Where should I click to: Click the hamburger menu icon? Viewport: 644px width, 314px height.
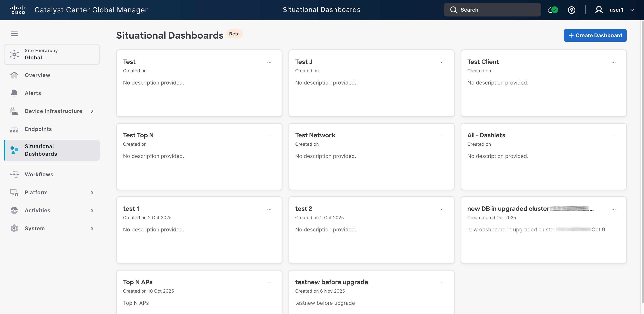pyautogui.click(x=14, y=33)
